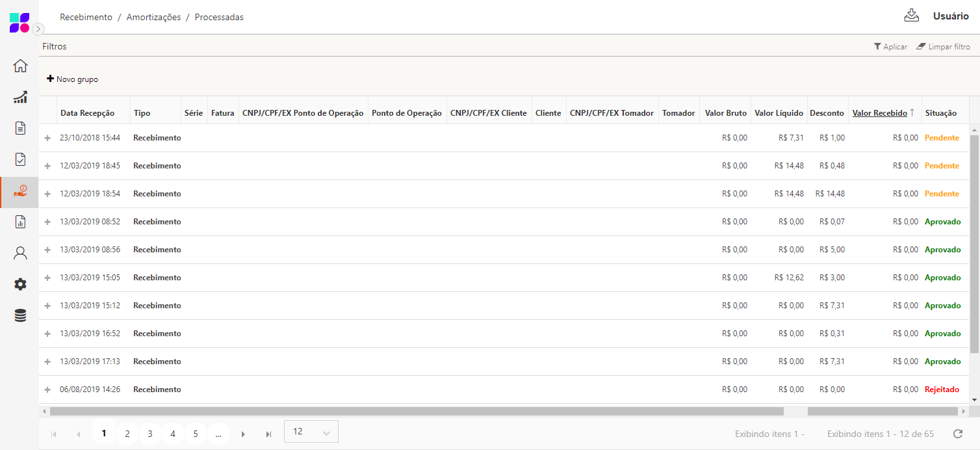The height and width of the screenshot is (450, 980).
Task: Open the report chart file sidebar icon
Action: tap(20, 222)
